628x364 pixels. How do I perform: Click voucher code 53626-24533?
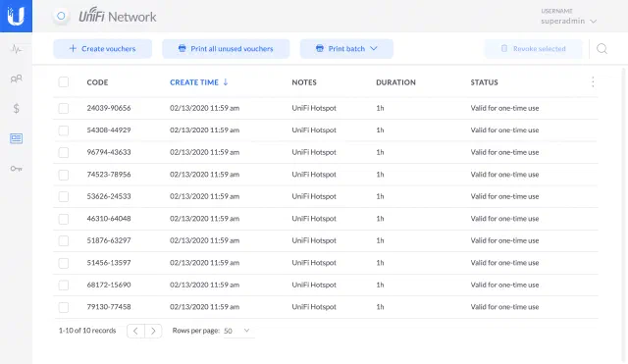[x=109, y=196]
